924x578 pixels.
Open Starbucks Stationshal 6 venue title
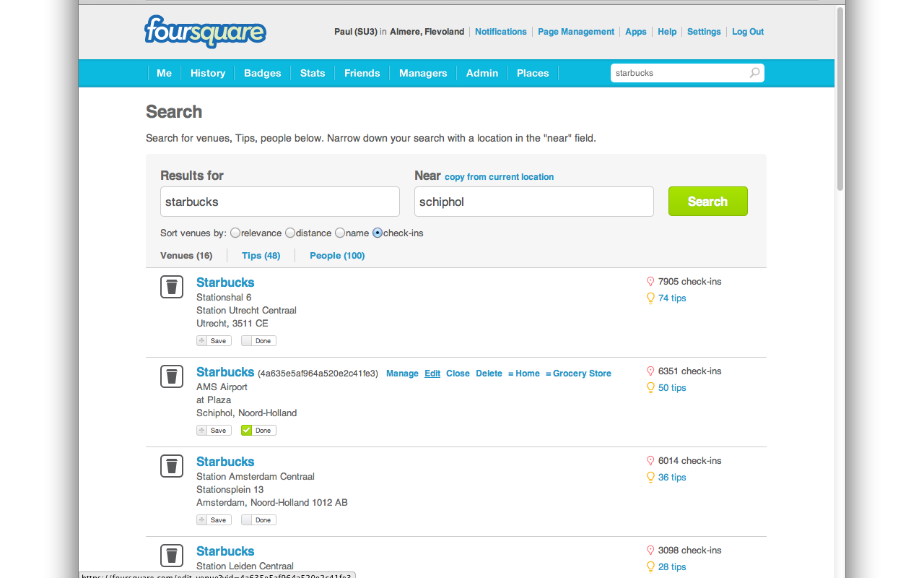tap(225, 282)
